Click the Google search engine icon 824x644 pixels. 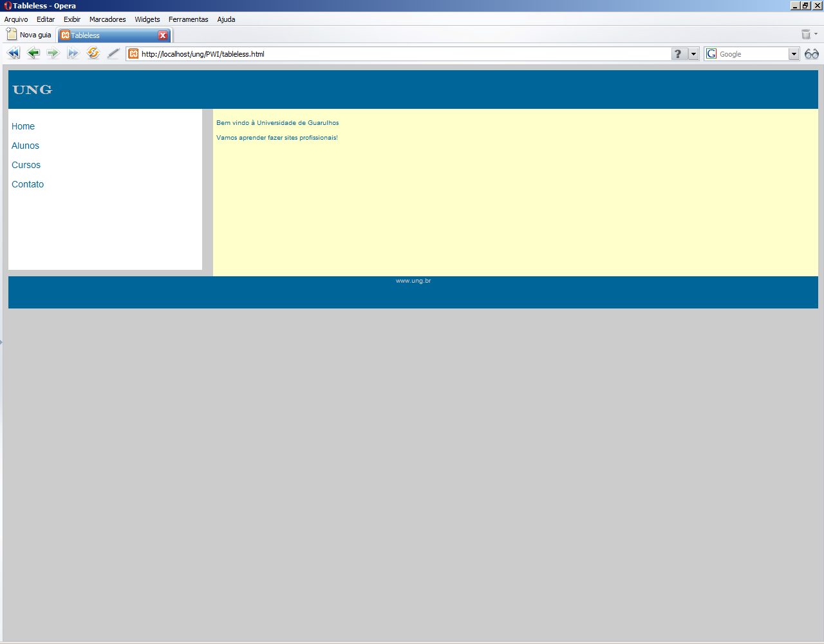point(711,54)
